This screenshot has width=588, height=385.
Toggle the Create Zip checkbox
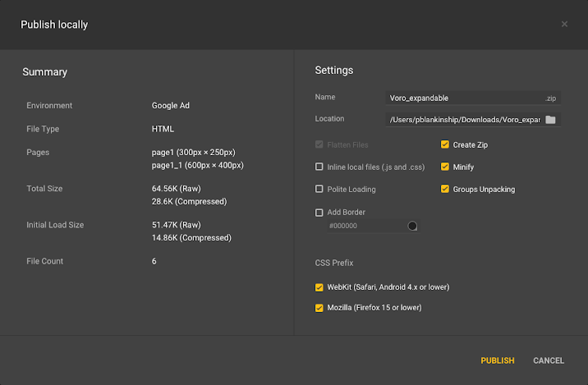(x=445, y=145)
